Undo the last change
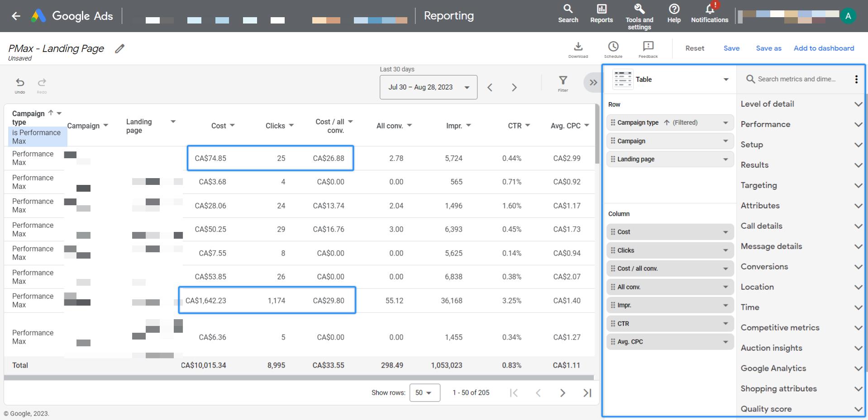Screen dimensions: 868x420 [20, 85]
